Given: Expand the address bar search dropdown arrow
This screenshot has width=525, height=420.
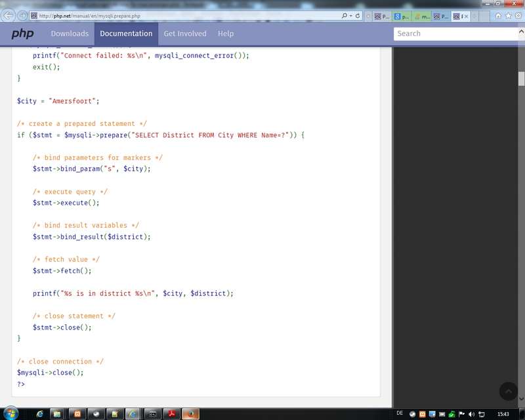Looking at the screenshot, I should (351, 16).
